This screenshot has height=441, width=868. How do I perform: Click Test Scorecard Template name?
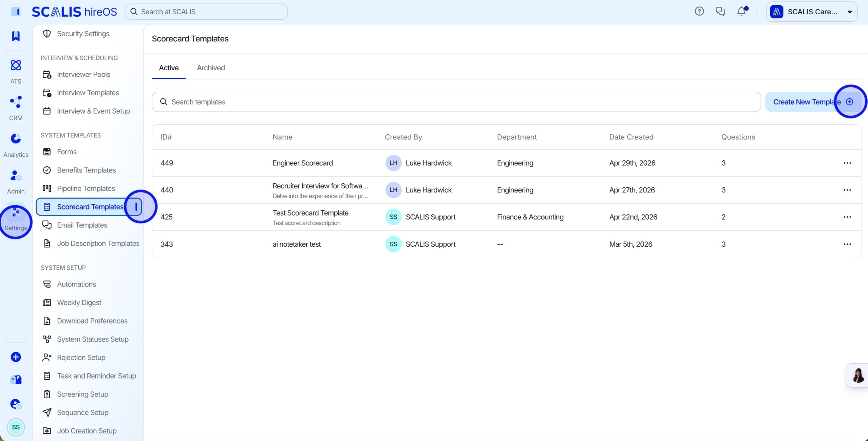point(310,213)
